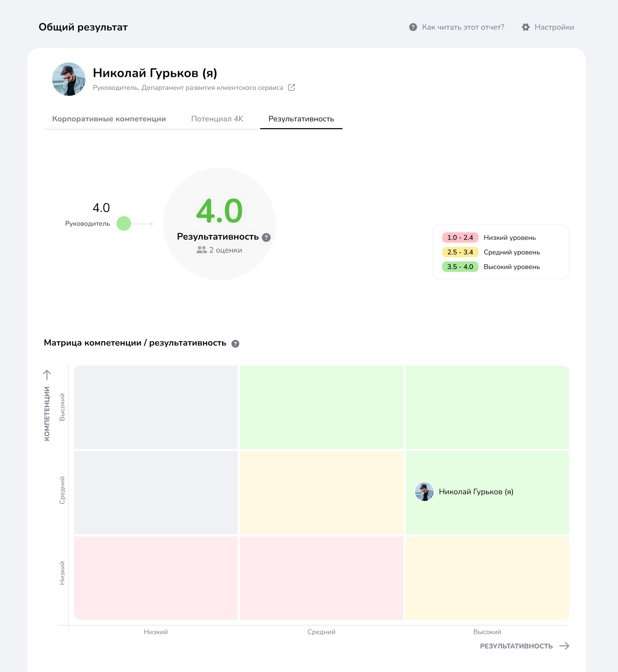Click the up arrow above the КОМПЕТЕНЦИИ axis
Image resolution: width=618 pixels, height=672 pixels.
[x=47, y=375]
